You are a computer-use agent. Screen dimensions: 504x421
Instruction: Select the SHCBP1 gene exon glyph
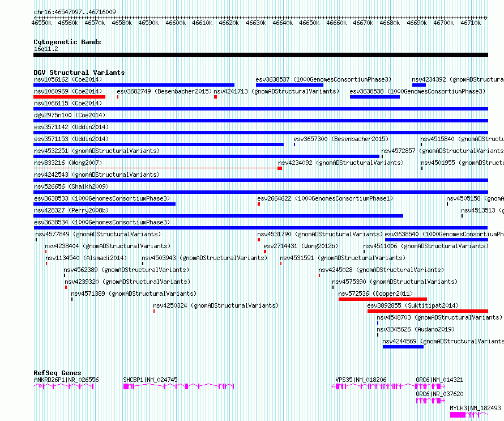[178, 386]
